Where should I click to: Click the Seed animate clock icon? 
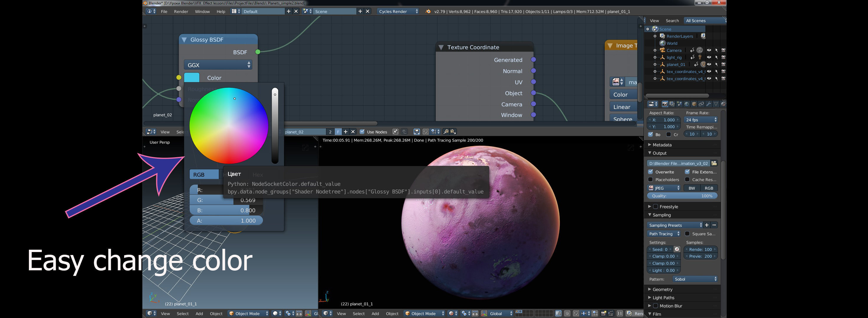point(677,249)
